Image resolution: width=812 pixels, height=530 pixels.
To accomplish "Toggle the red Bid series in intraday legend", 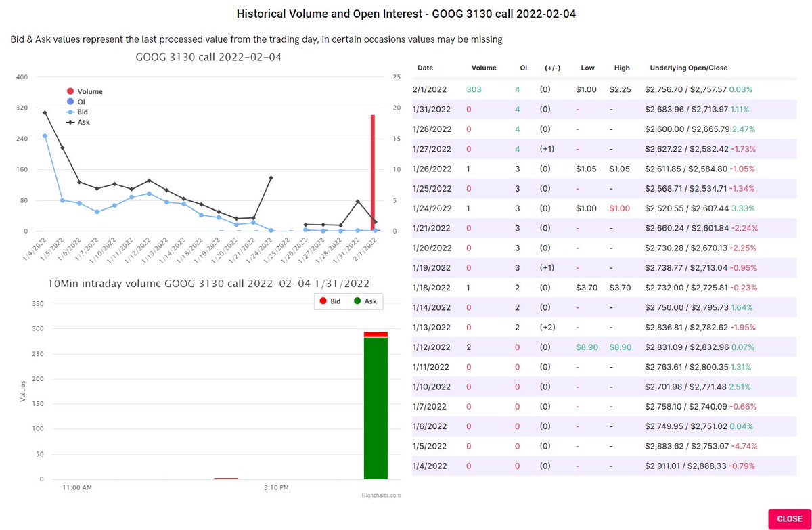I will [x=329, y=300].
